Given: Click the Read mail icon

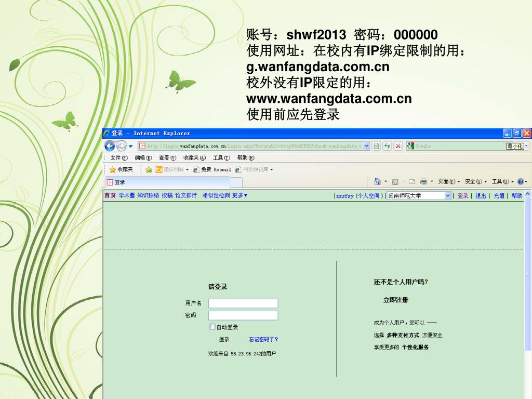Looking at the screenshot, I should [x=412, y=182].
